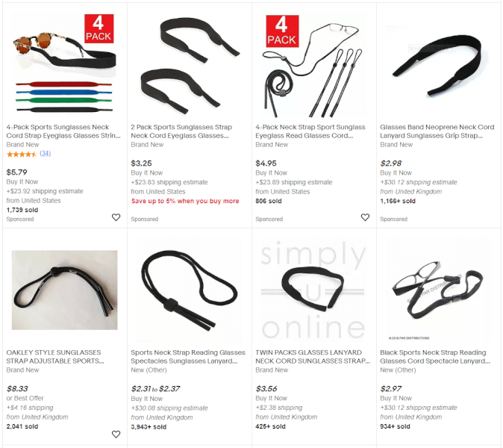
Task: Open star rating of 4-Pack Sports Sunglasses listing
Action: pos(22,154)
